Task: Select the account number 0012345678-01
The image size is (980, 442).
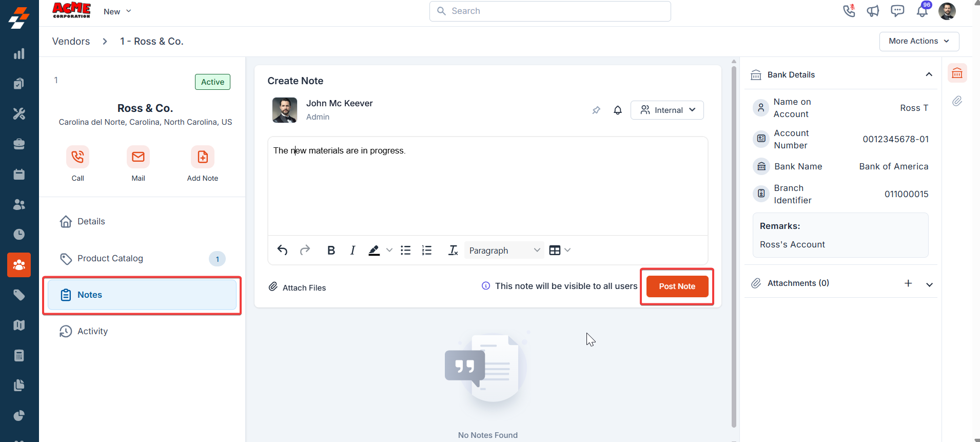Action: pyautogui.click(x=895, y=139)
